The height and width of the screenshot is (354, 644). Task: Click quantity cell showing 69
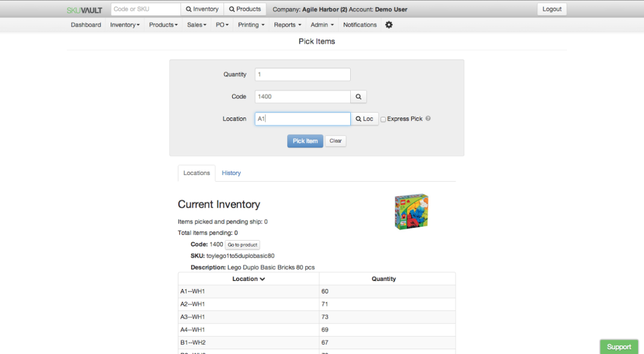click(x=387, y=329)
